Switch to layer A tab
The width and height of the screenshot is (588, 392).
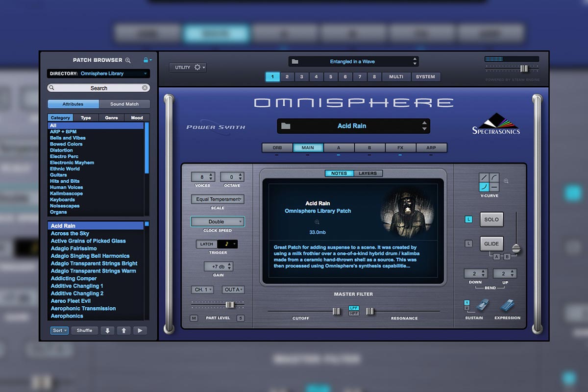point(339,147)
